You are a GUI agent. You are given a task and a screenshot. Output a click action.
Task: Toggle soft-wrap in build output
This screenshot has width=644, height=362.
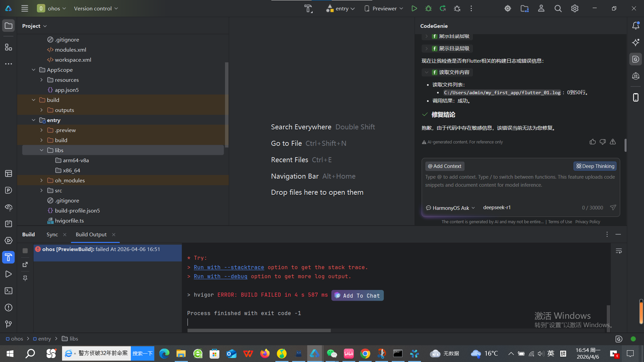pyautogui.click(x=619, y=251)
